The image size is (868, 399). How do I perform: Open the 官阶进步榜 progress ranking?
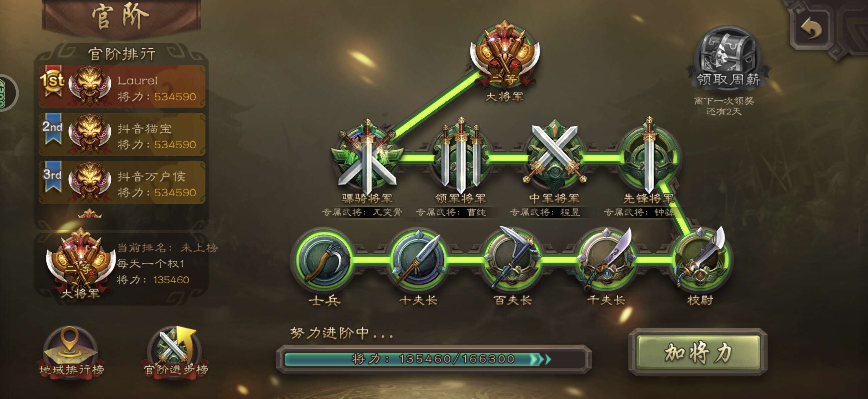point(175,352)
